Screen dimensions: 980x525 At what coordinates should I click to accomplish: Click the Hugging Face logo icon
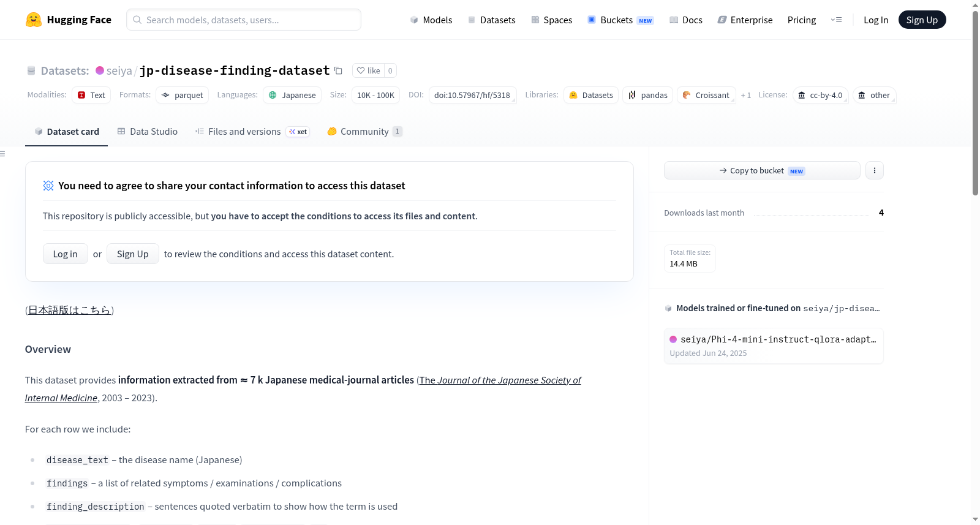point(34,20)
